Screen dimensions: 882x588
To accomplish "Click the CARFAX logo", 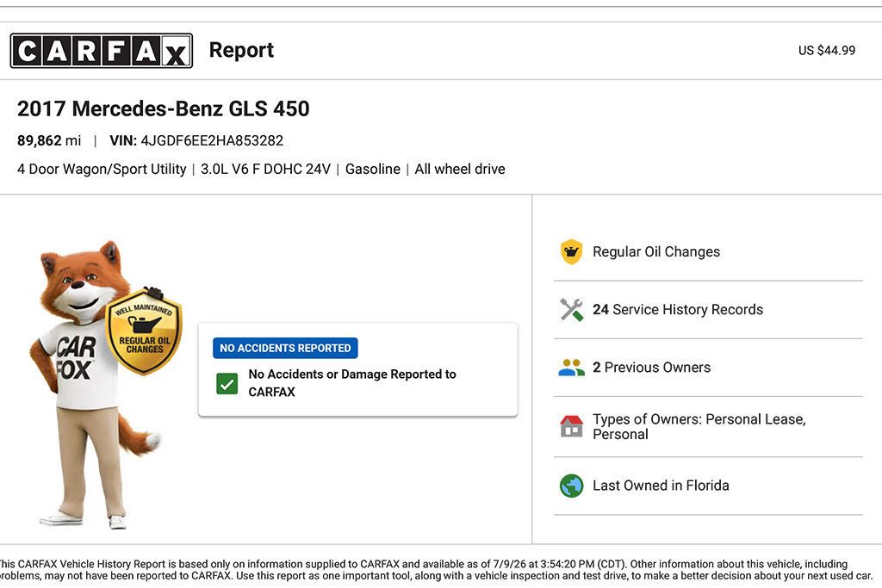I will coord(102,51).
